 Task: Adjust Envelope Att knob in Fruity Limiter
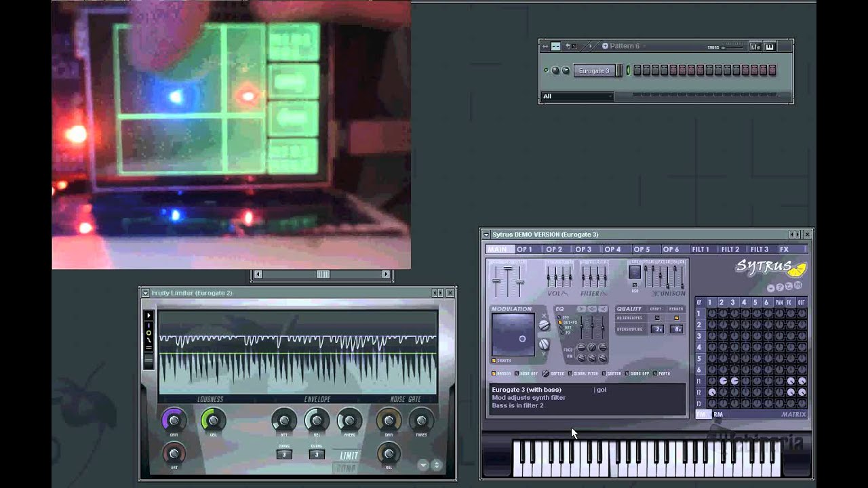[x=284, y=420]
